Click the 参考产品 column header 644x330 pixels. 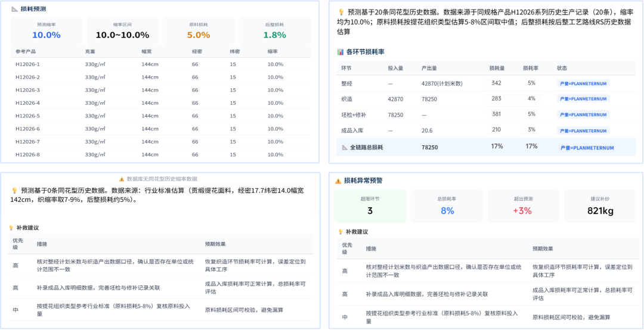(26, 51)
